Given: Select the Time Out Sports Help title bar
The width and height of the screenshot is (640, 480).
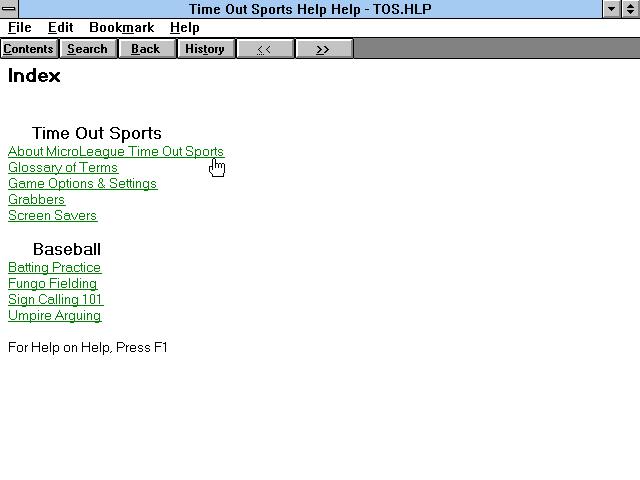Looking at the screenshot, I should pyautogui.click(x=310, y=9).
